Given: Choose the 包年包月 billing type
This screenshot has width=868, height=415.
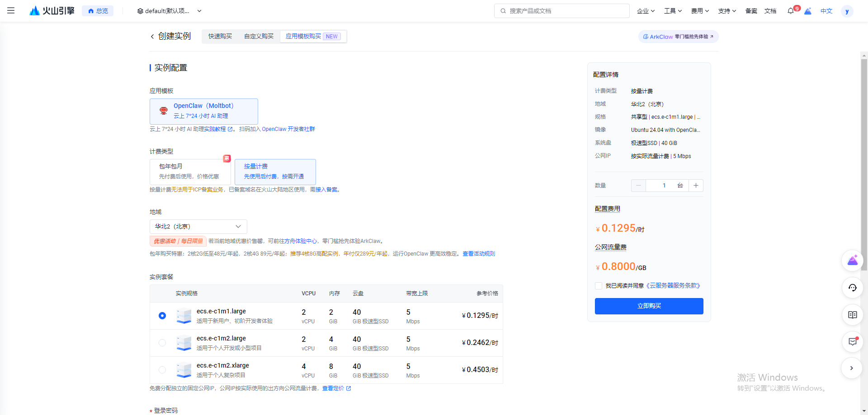Looking at the screenshot, I should click(190, 172).
